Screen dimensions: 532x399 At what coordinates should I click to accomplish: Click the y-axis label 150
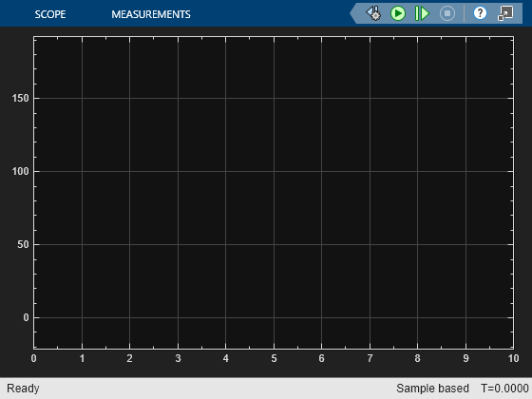20,99
